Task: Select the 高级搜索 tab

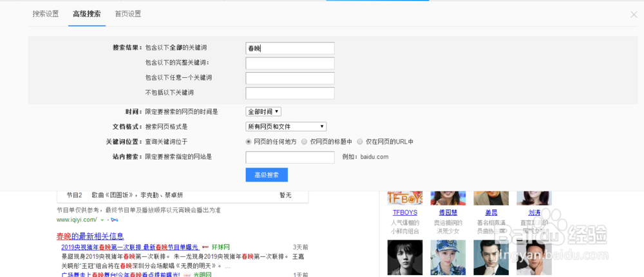Action: pyautogui.click(x=87, y=14)
